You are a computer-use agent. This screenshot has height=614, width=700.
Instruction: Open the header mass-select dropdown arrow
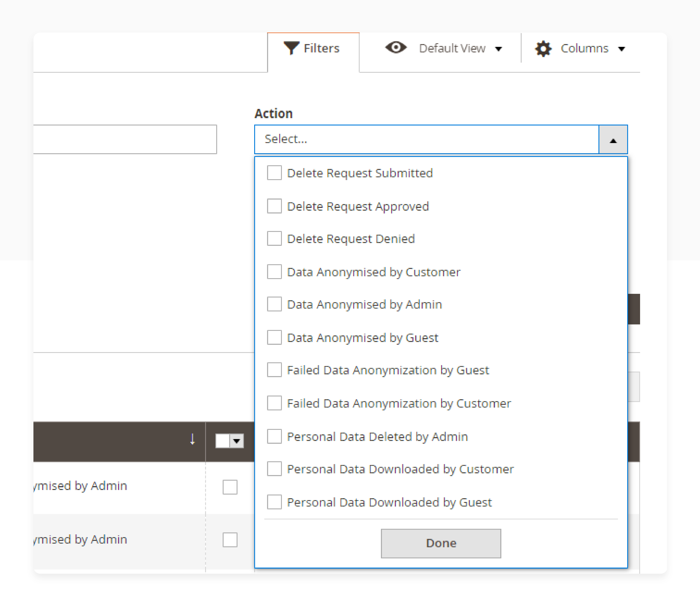(237, 441)
